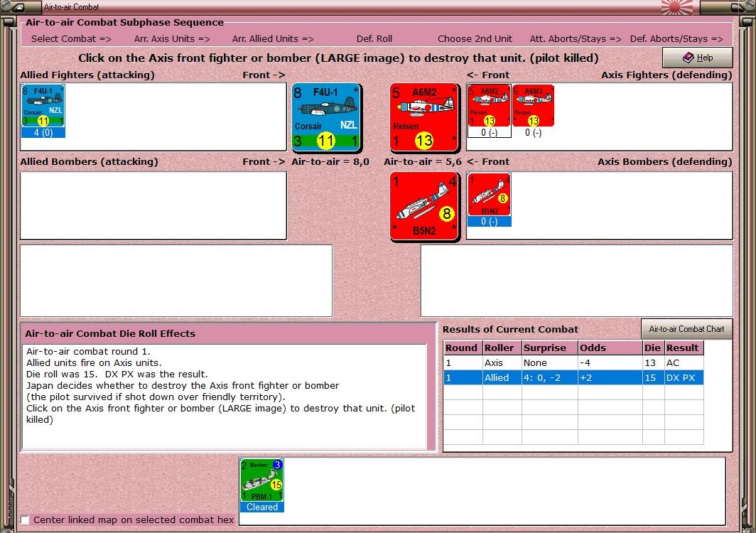Click the surprise value 4: 0, -2
The image size is (756, 533).
click(550, 377)
